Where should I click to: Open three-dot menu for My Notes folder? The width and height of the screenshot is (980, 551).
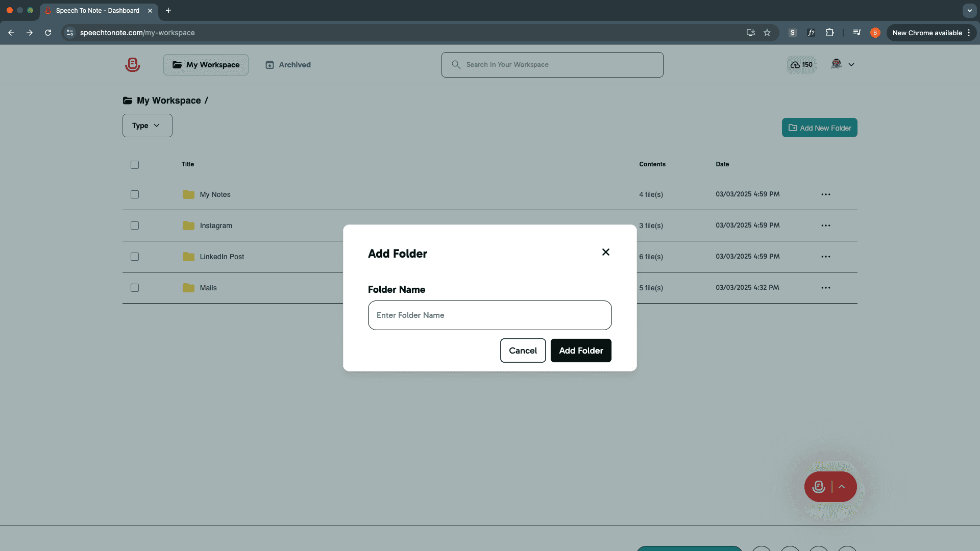(825, 194)
